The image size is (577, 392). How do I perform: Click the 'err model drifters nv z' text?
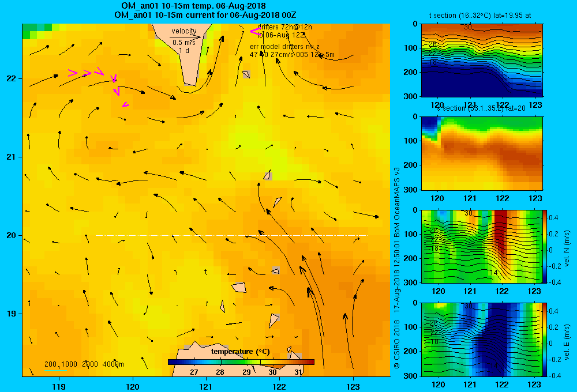coord(284,47)
